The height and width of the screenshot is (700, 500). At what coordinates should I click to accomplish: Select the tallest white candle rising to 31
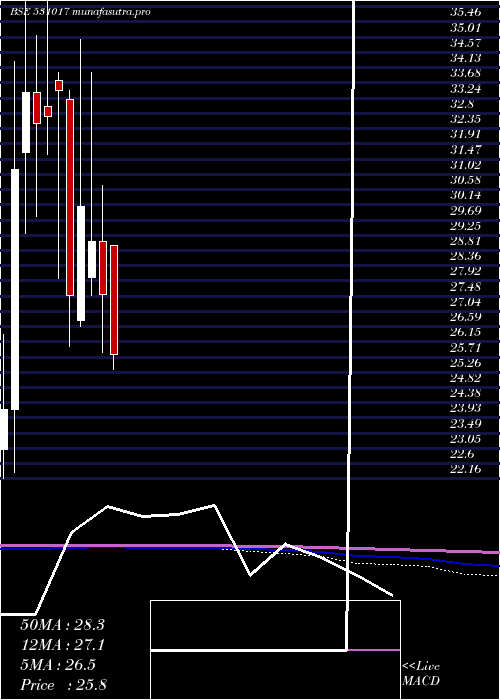(x=15, y=289)
